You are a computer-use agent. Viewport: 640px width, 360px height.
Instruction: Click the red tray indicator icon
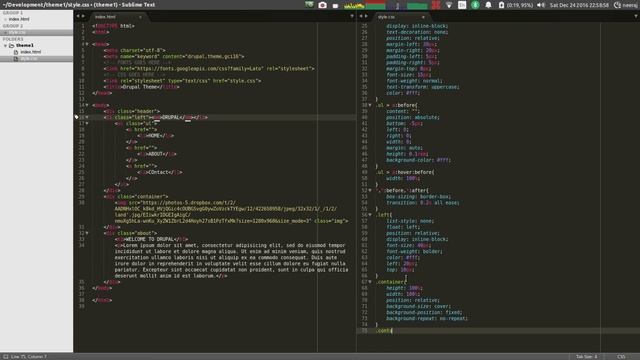coord(436,5)
